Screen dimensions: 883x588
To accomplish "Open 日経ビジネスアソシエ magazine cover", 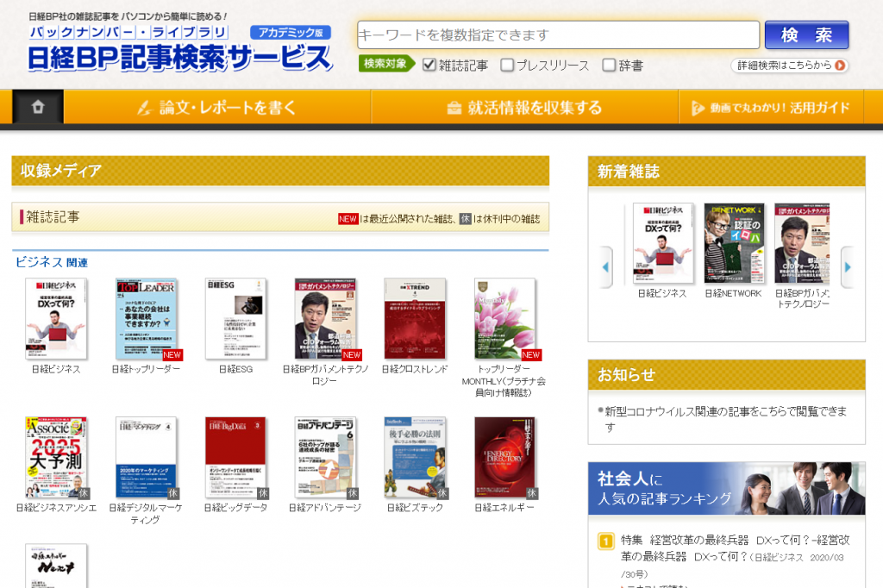I will coord(56,457).
